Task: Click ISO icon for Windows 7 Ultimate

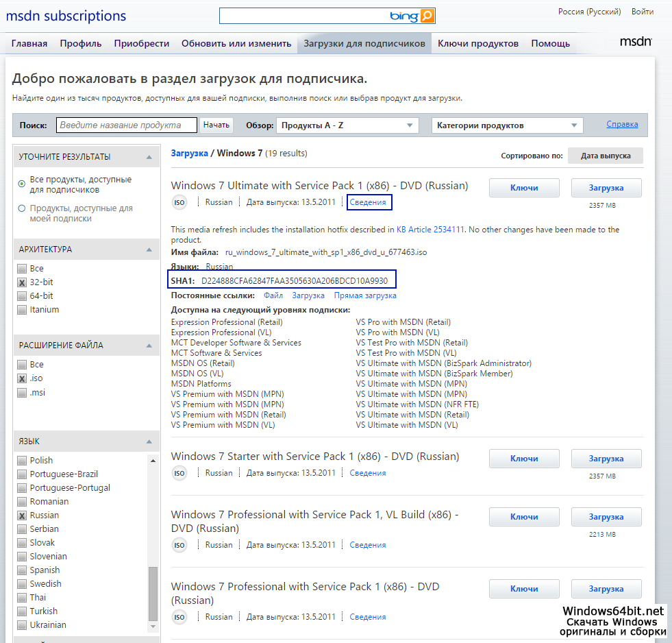Action: click(x=179, y=202)
